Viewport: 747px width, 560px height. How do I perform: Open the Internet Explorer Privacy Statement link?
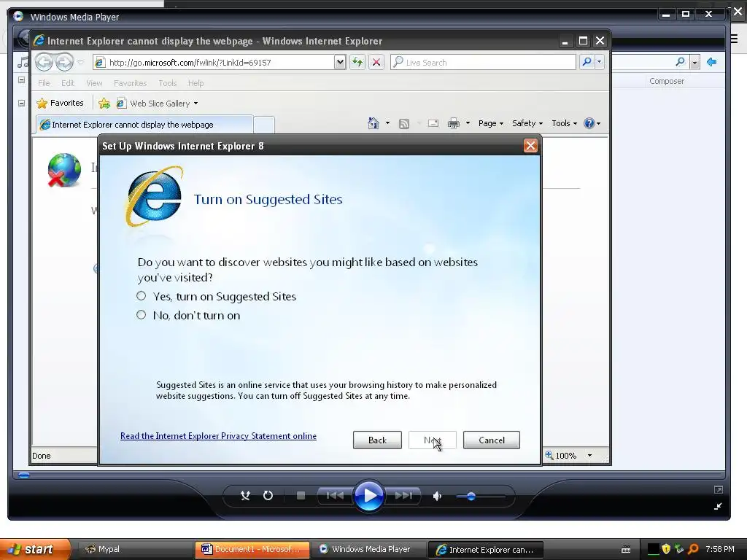point(218,436)
